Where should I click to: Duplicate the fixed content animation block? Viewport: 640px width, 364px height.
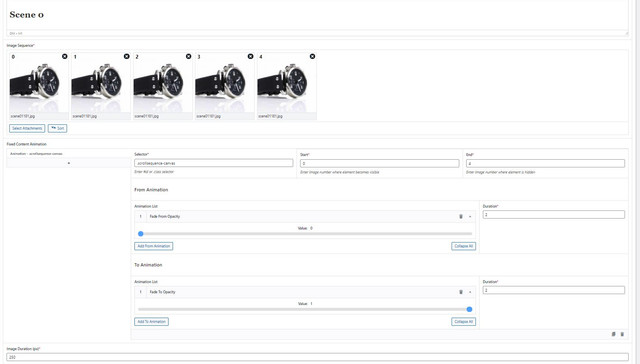coord(613,334)
